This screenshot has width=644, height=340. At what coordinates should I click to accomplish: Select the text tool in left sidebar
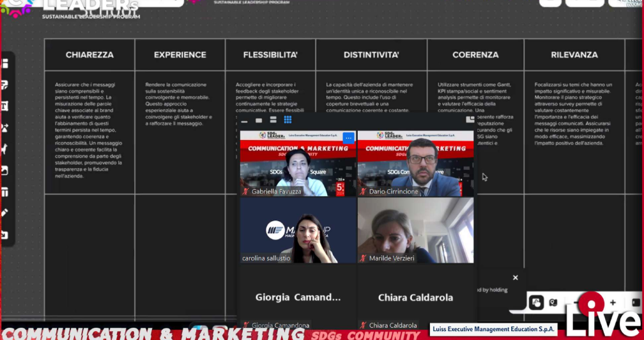[5, 105]
